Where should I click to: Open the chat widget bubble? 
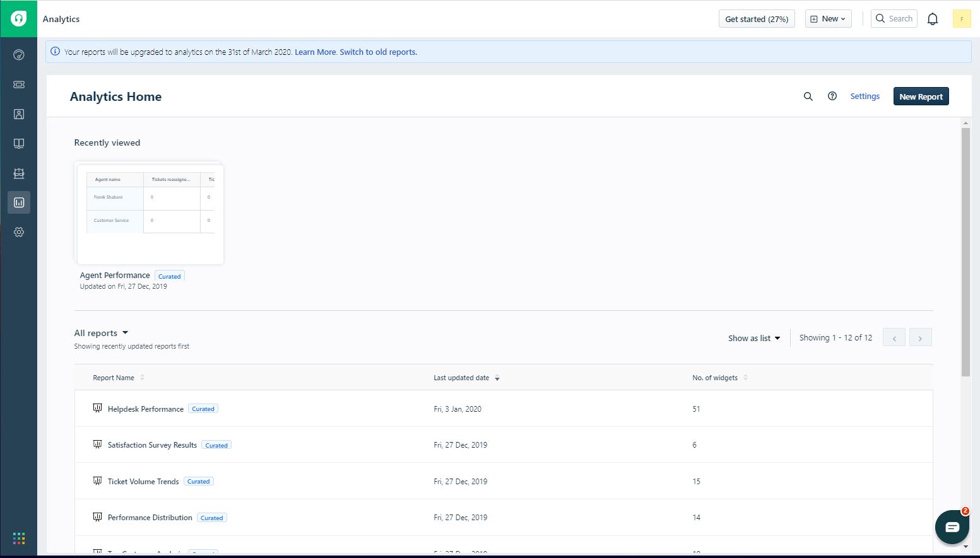coord(952,527)
